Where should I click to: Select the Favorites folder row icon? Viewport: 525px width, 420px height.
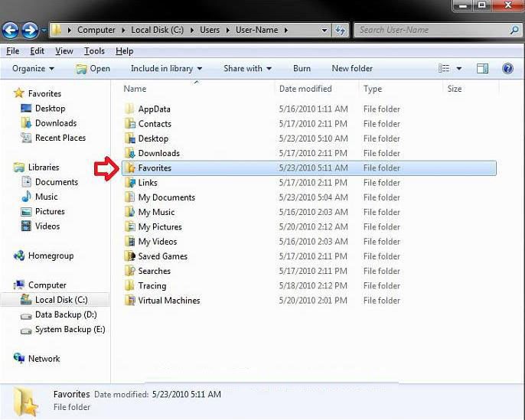tap(129, 168)
